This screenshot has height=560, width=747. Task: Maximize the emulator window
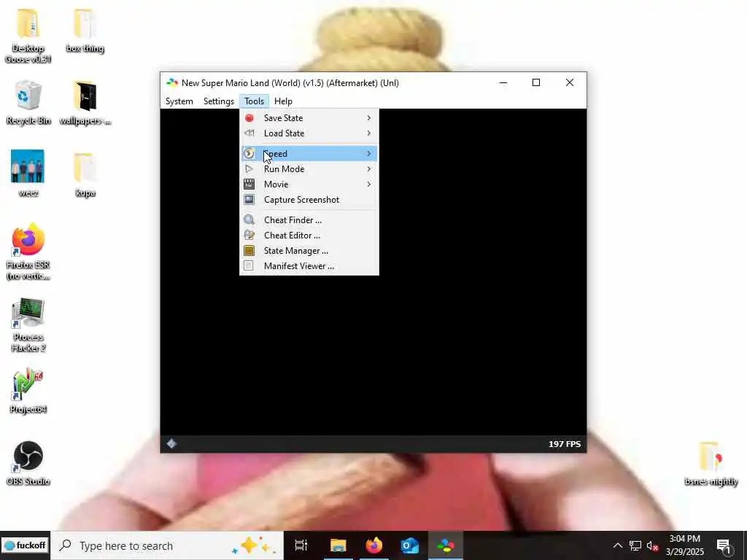pyautogui.click(x=536, y=83)
